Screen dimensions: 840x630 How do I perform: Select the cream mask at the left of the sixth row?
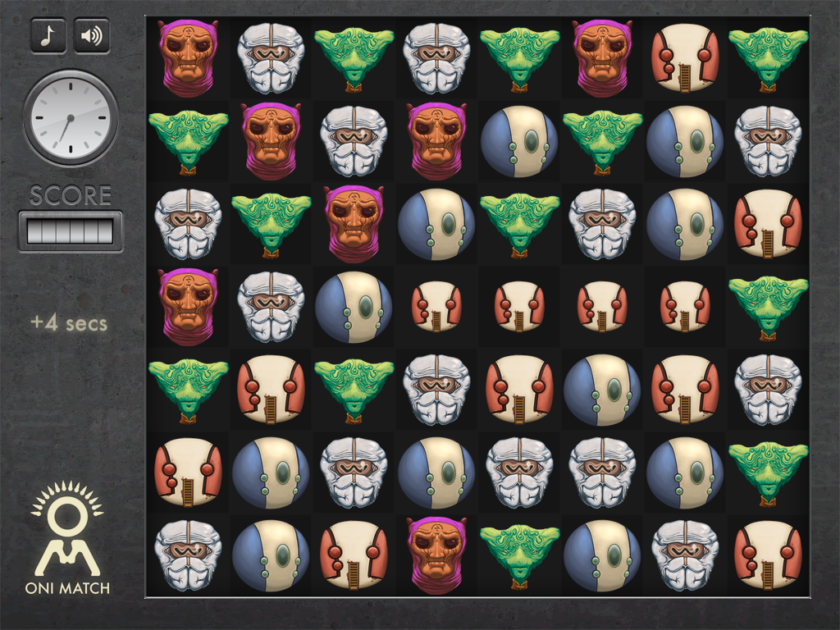[188, 472]
